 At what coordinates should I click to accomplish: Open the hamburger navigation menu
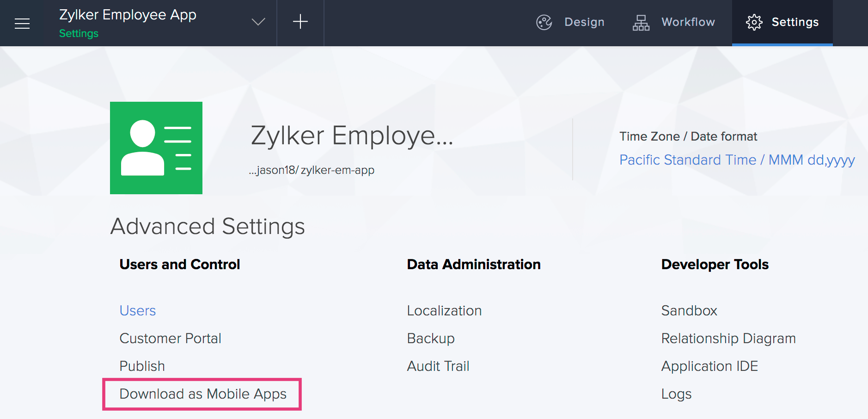pos(22,23)
